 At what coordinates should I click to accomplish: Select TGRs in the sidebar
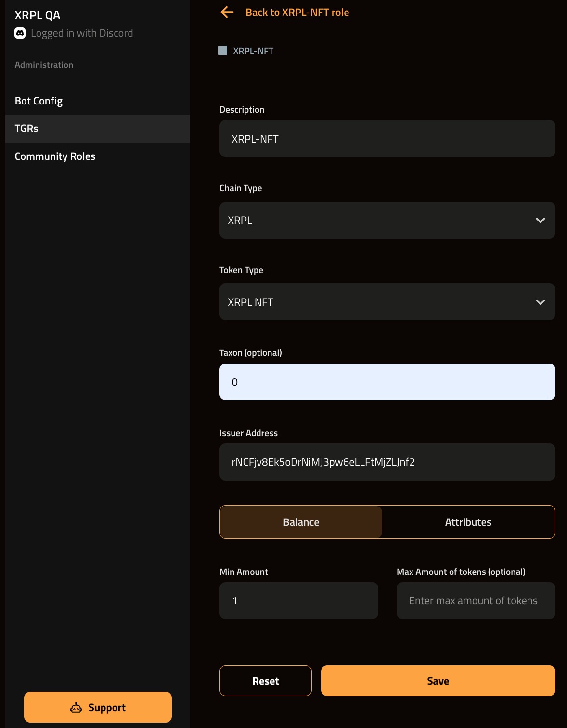click(x=27, y=129)
